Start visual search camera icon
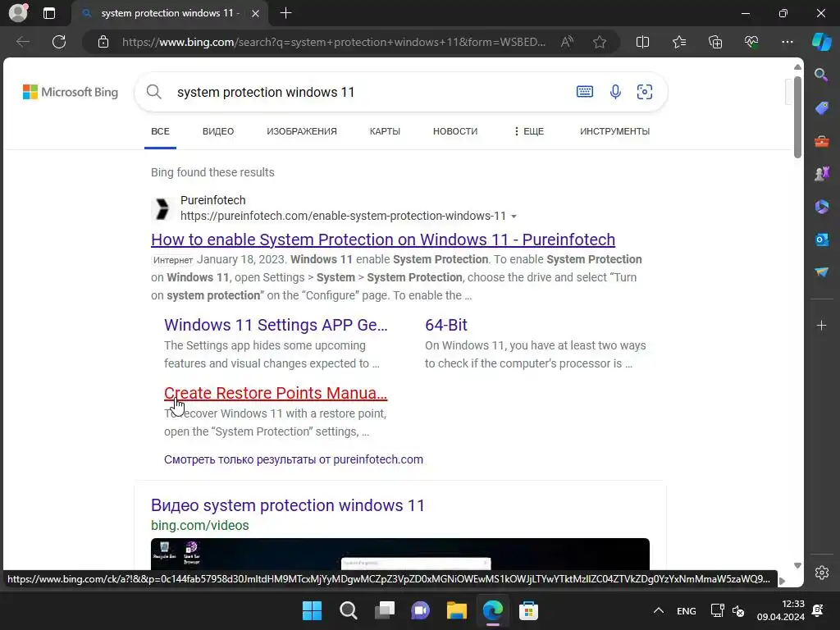The width and height of the screenshot is (840, 630). click(645, 92)
